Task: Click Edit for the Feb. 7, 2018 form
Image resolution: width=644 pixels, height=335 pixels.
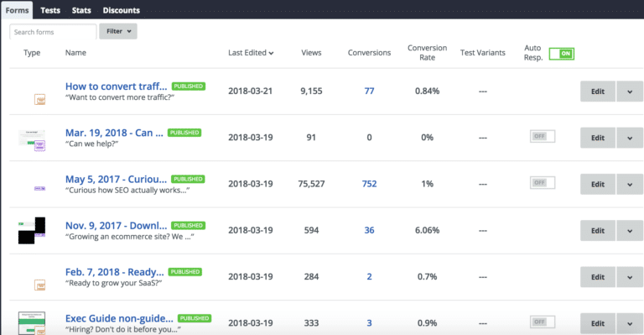Action: [x=598, y=277]
